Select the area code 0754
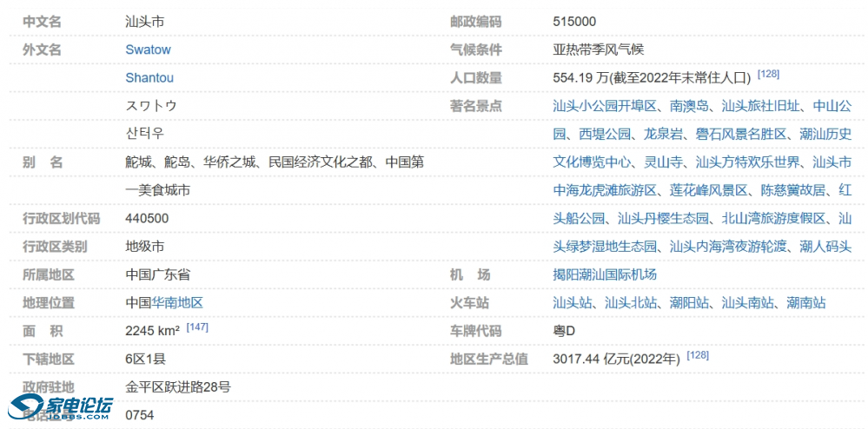Screen dimensions: 868x429 point(140,414)
